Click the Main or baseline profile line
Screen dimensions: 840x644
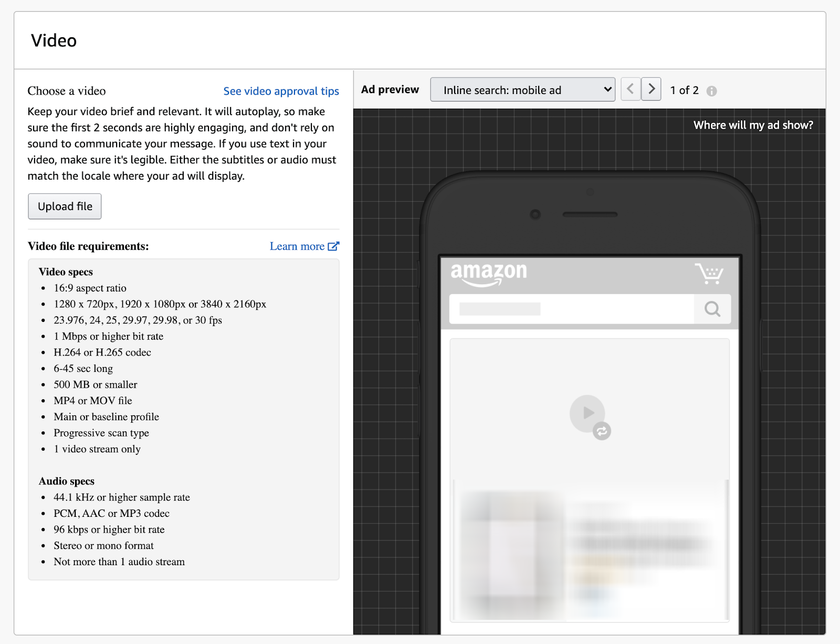pyautogui.click(x=106, y=417)
